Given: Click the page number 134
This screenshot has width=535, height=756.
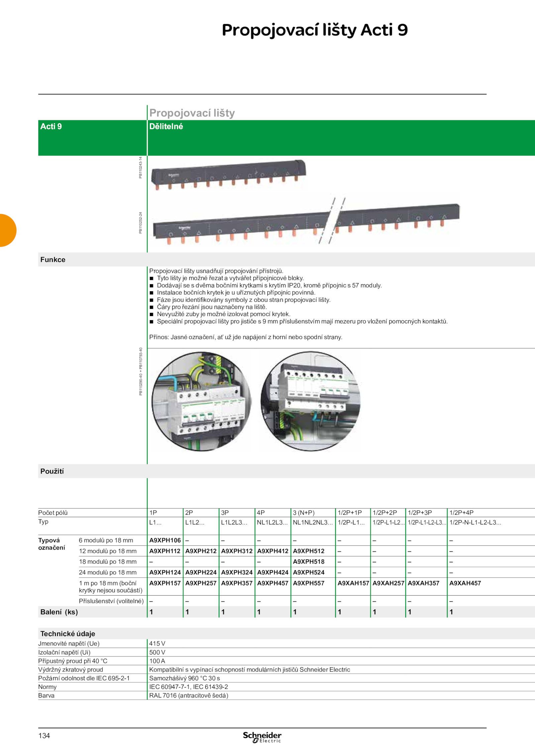Looking at the screenshot, I should [x=44, y=736].
